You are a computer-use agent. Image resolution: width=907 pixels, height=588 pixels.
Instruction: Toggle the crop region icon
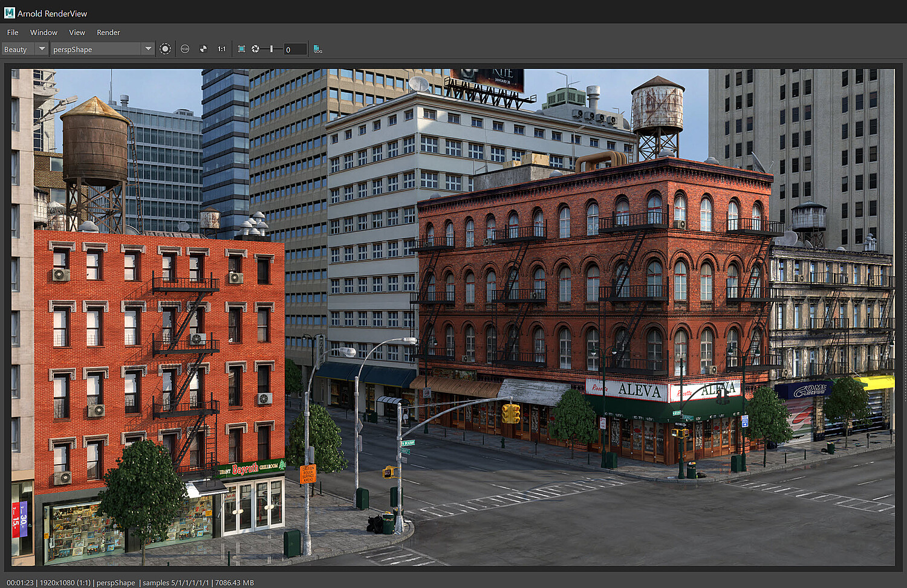tap(241, 49)
